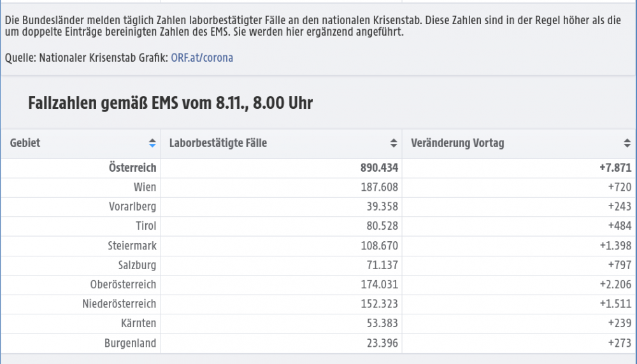
Task: Click the Burgenland row name
Action: pos(130,343)
